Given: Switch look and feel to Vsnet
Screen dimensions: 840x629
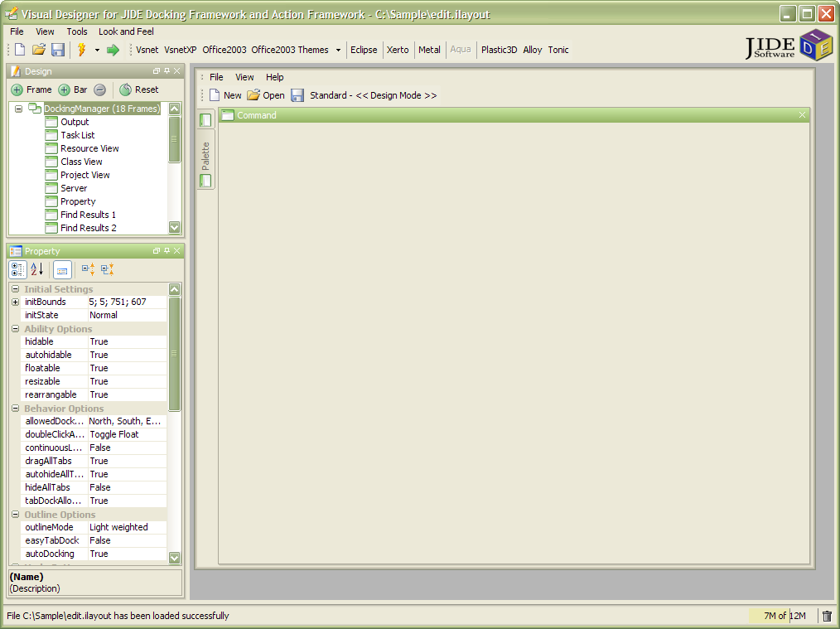Looking at the screenshot, I should [147, 50].
